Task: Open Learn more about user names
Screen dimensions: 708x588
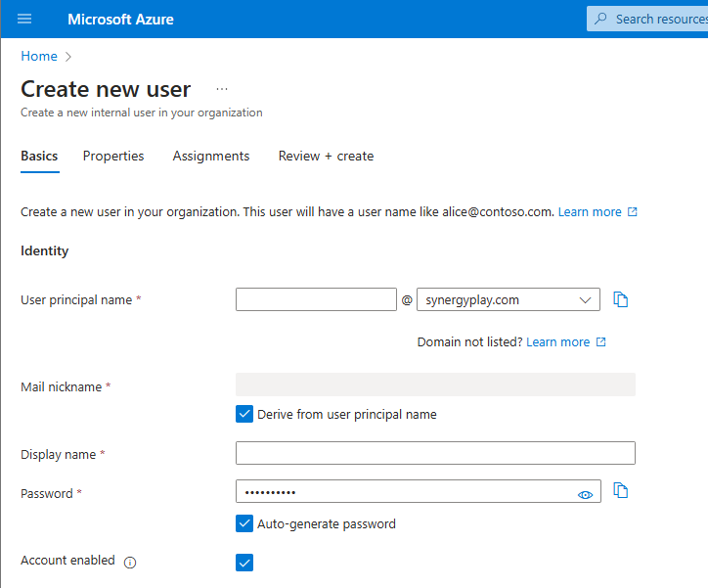Action: [x=597, y=211]
